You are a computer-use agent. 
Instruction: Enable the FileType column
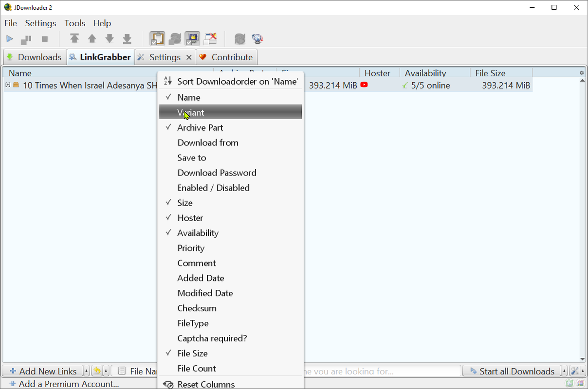[230, 323]
